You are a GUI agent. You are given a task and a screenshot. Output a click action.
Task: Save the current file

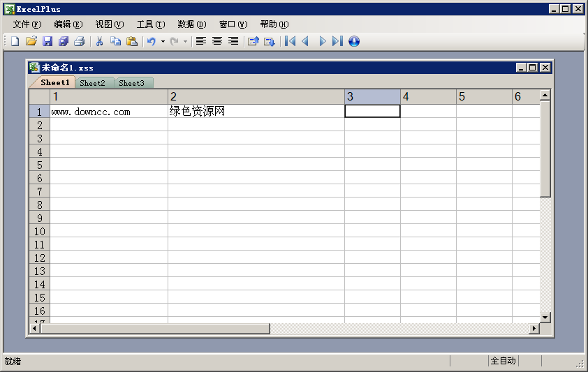pyautogui.click(x=47, y=41)
